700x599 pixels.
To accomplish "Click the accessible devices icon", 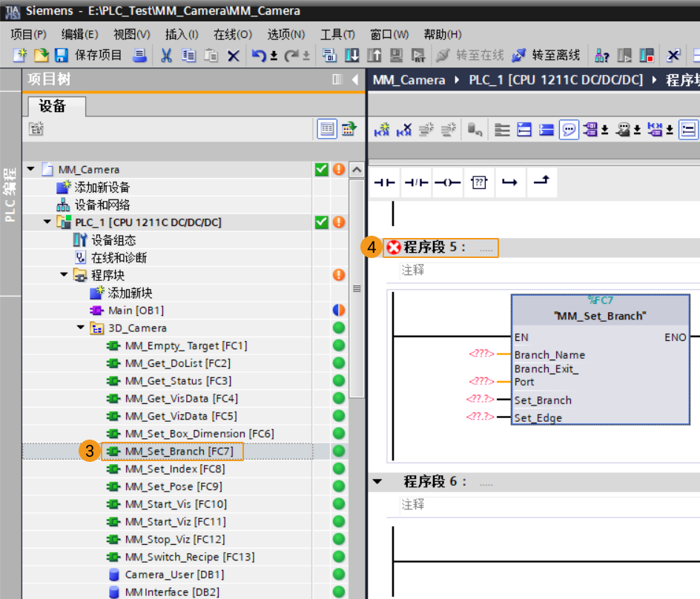I will tap(602, 56).
